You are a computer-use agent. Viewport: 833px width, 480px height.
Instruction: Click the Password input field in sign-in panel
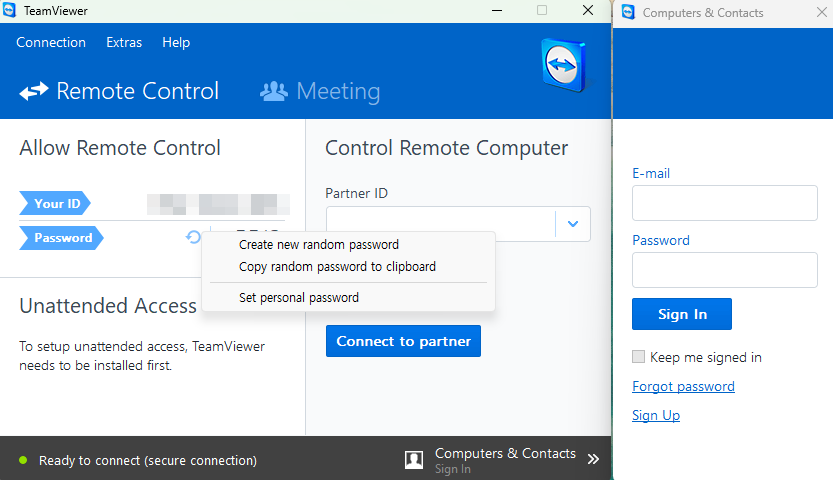point(725,270)
